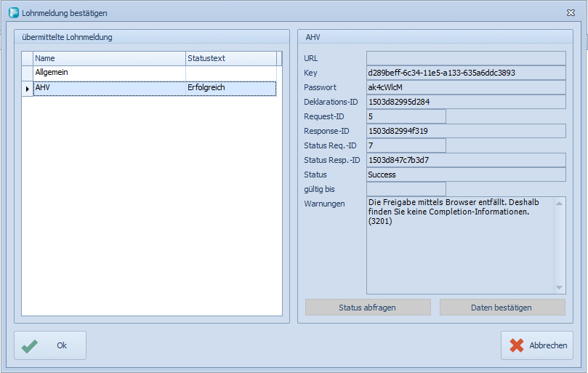Screen dimensions: 588x373
Task: Click the gültig bis field
Action: point(406,189)
